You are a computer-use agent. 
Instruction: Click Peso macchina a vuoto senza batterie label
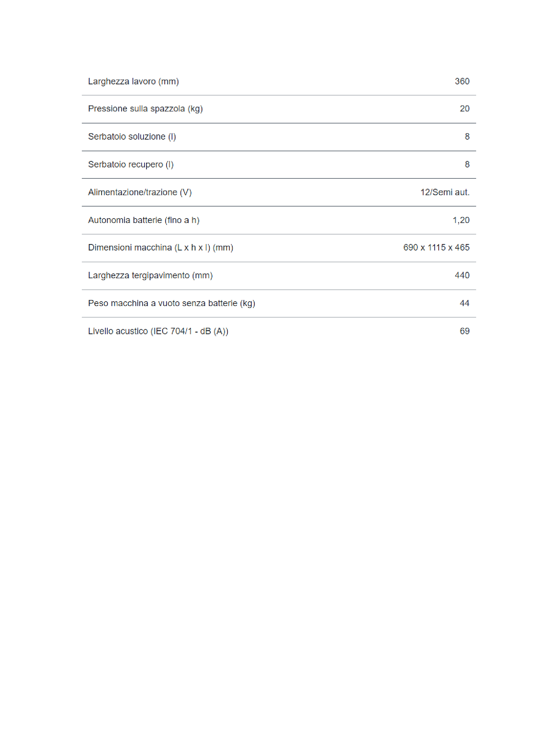point(172,303)
